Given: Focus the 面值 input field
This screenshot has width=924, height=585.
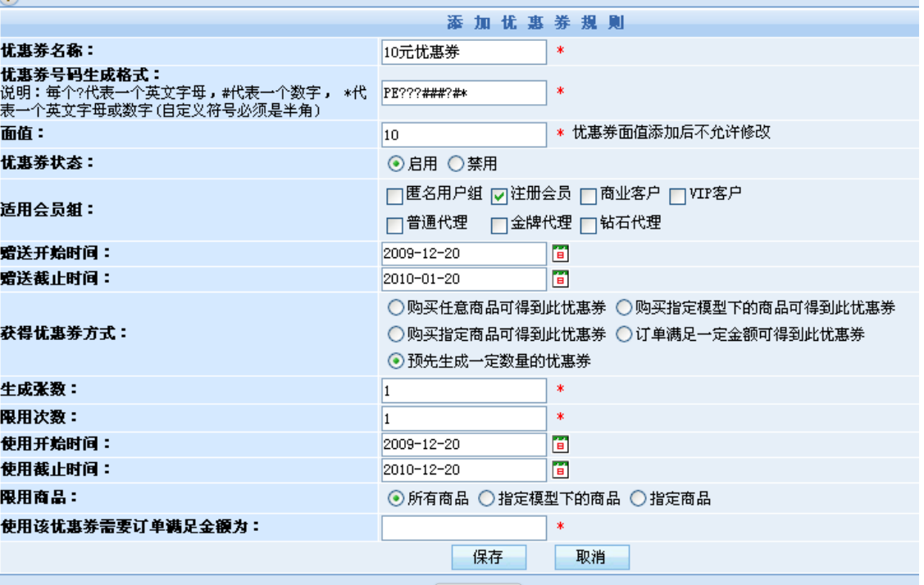Looking at the screenshot, I should [464, 135].
